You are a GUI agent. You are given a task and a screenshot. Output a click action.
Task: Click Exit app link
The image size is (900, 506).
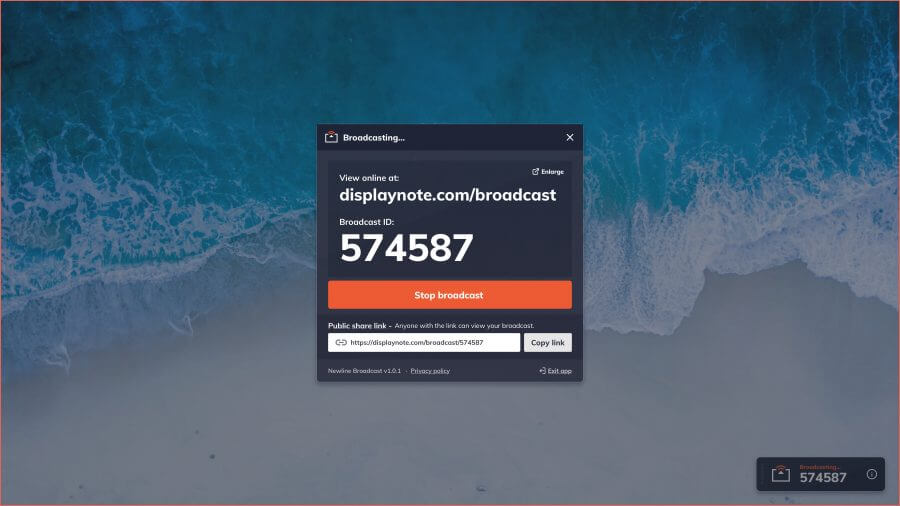click(x=555, y=371)
